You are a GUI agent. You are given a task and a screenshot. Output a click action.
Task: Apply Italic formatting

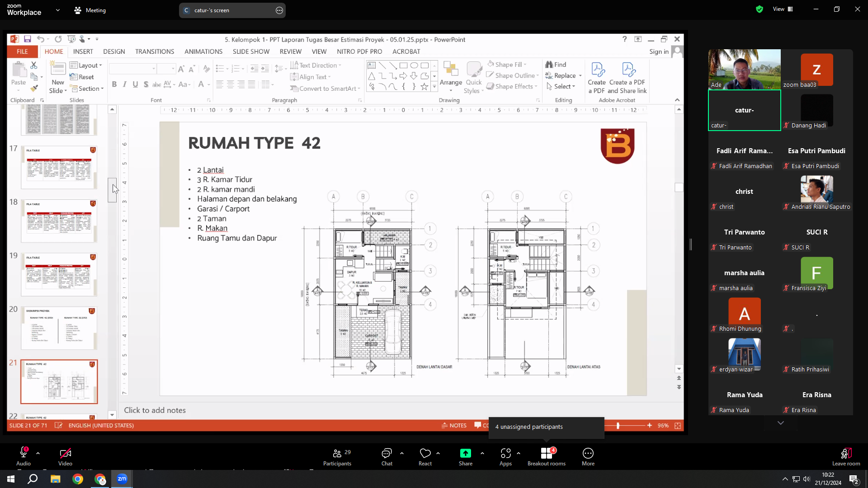[125, 84]
